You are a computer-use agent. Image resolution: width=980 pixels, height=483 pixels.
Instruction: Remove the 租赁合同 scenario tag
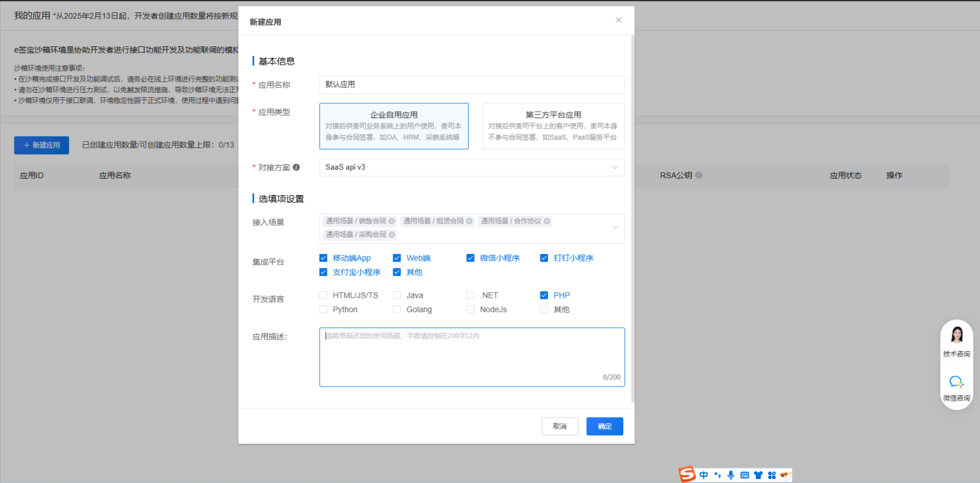point(469,221)
